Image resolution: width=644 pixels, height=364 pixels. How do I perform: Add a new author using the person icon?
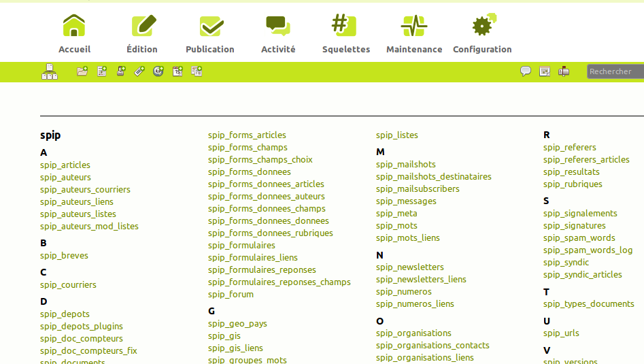[x=121, y=71]
